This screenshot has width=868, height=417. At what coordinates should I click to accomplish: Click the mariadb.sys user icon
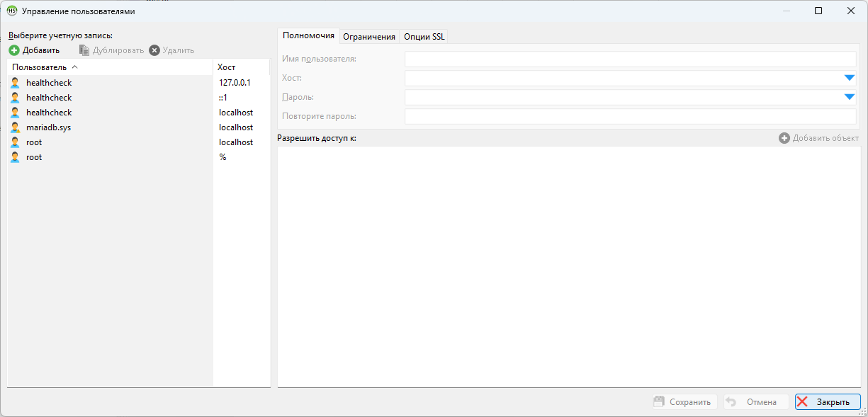pos(15,127)
